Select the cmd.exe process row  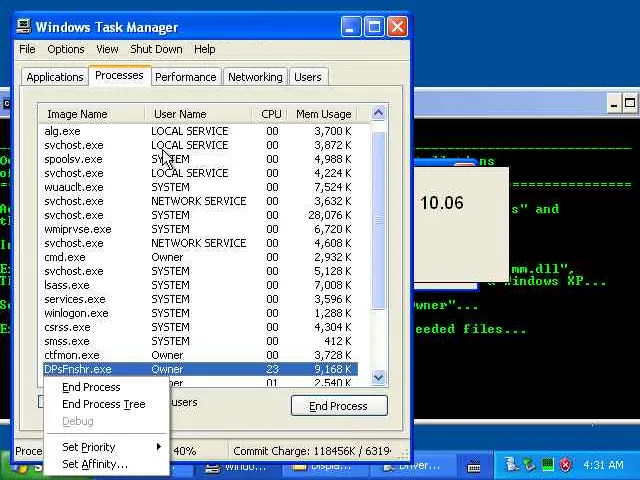(200, 258)
